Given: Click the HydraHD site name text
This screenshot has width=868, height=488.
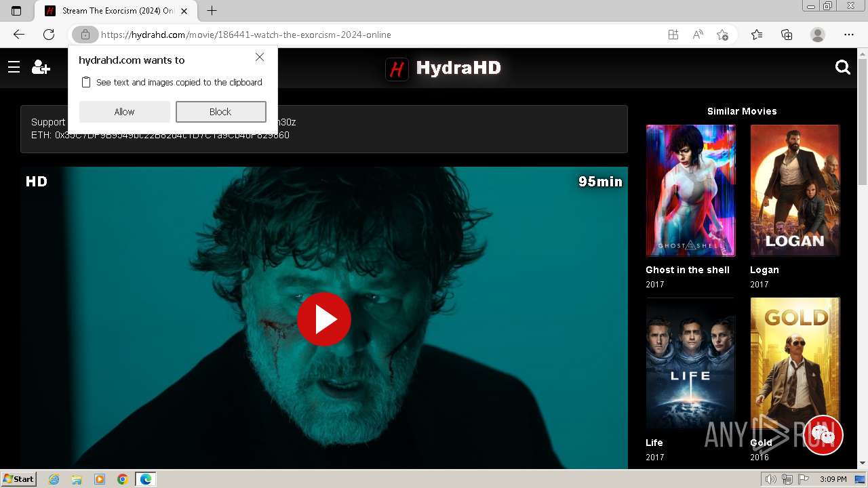Looking at the screenshot, I should pos(458,68).
